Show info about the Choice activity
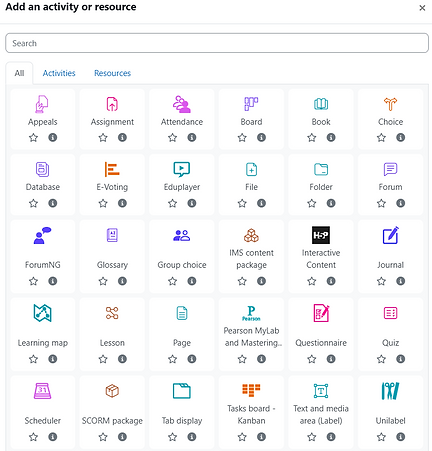This screenshot has width=432, height=451. (400, 137)
